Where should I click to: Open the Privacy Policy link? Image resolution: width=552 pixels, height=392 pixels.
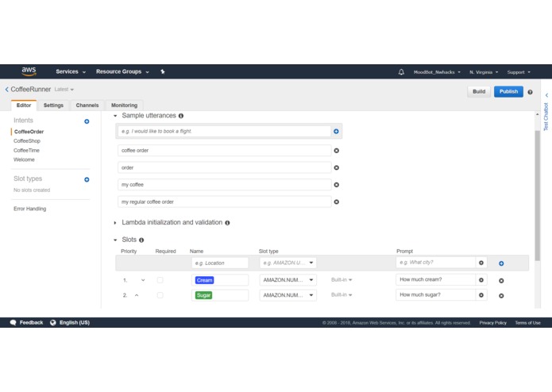point(492,323)
